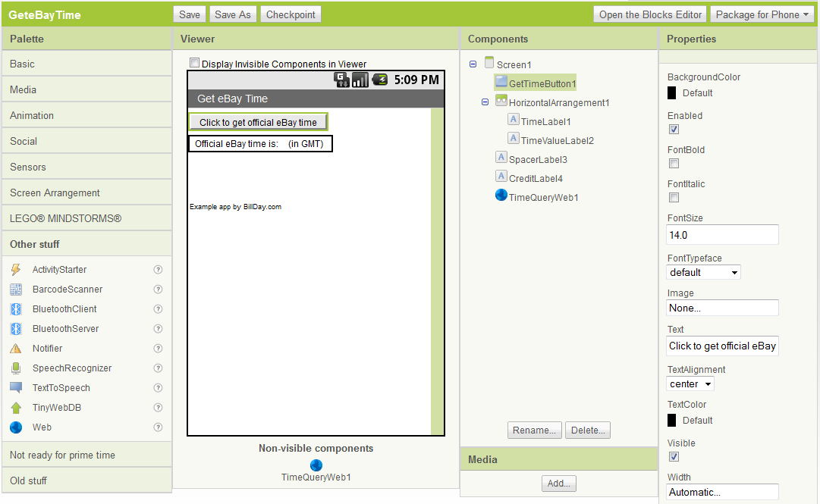The height and width of the screenshot is (504, 820).
Task: Uncheck the Visible property checkbox
Action: pos(674,457)
